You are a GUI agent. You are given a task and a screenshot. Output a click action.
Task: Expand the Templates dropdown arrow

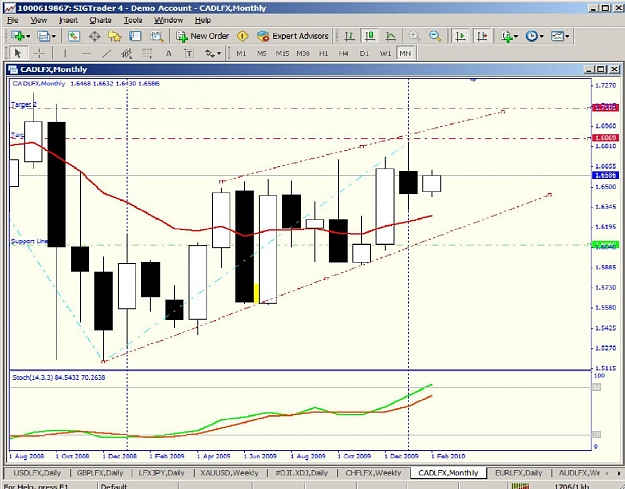click(567, 37)
